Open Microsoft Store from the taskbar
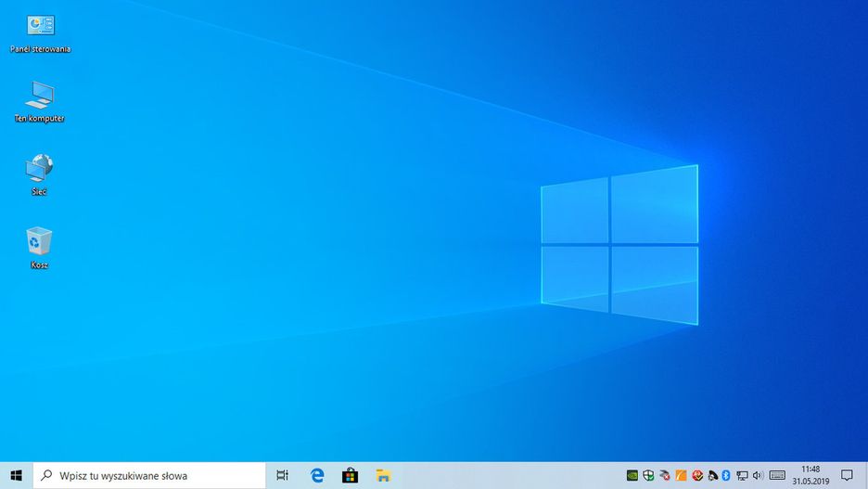The width and height of the screenshot is (868, 489). coord(350,475)
